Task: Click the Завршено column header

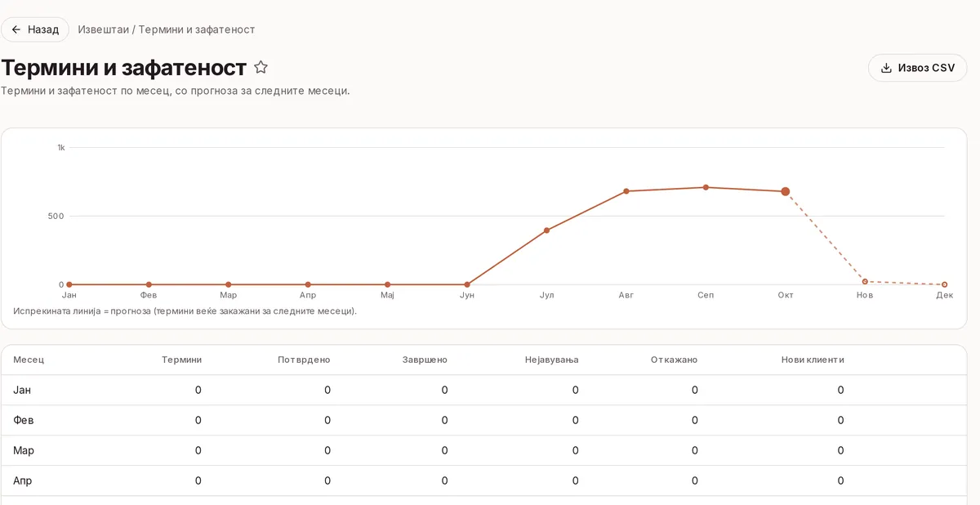Action: tap(425, 360)
